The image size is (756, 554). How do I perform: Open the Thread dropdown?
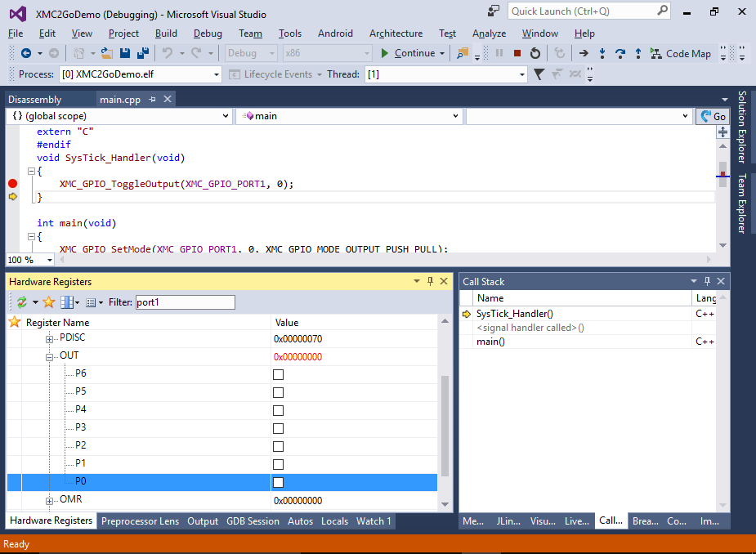coord(446,74)
